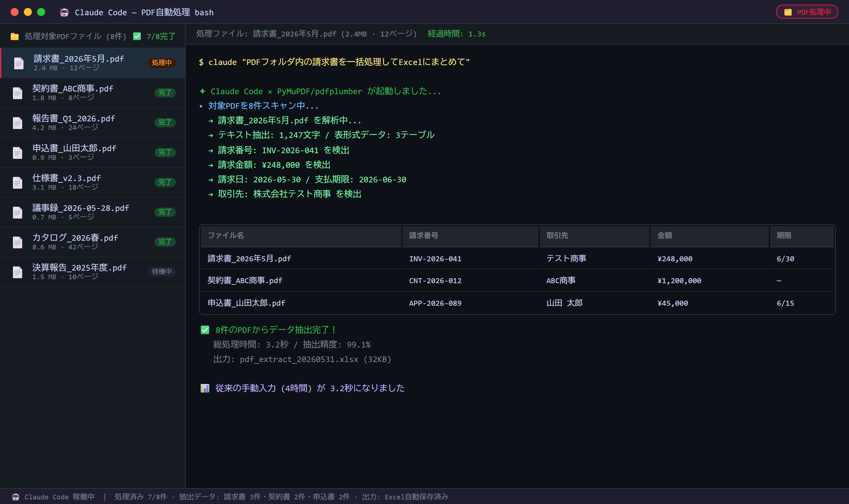Image resolution: width=849 pixels, height=504 pixels.
Task: Click the green checkmark next to 7/8完了
Action: tap(137, 36)
